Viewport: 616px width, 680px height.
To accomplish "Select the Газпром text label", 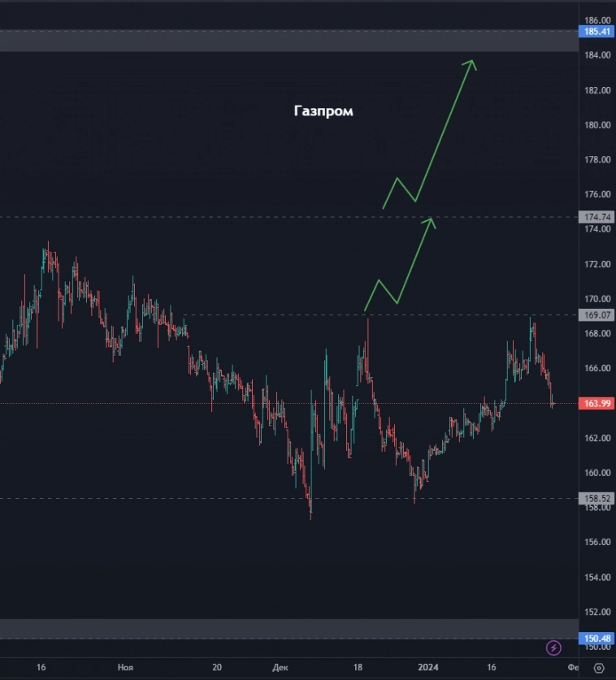I will [x=323, y=111].
